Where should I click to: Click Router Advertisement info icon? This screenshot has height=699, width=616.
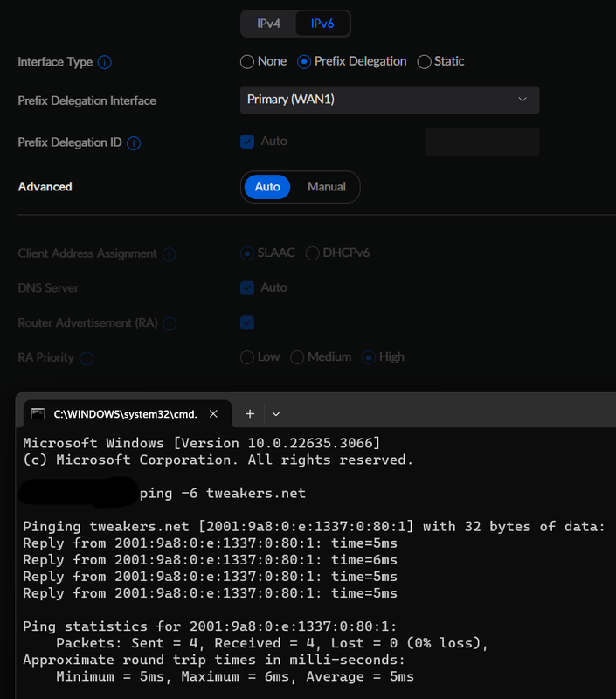click(x=170, y=323)
